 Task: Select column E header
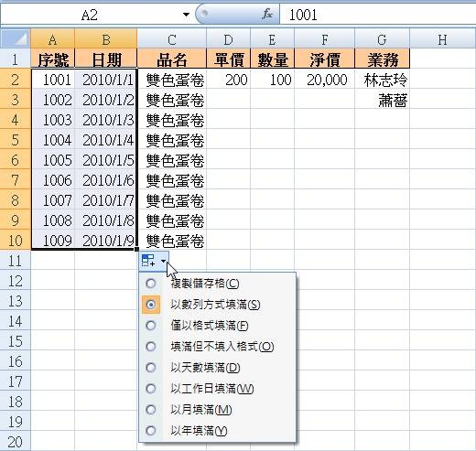(272, 39)
